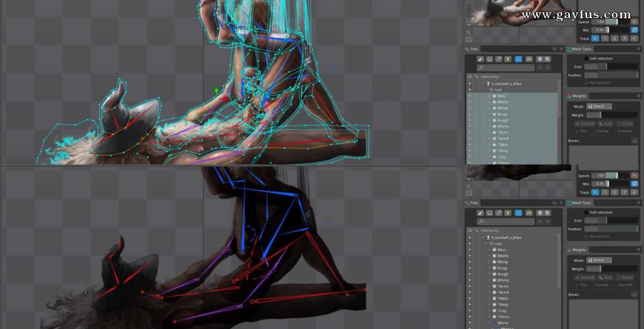Click blue highlighted icon in lower Tree toolbar
This screenshot has width=644, height=329.
click(518, 213)
